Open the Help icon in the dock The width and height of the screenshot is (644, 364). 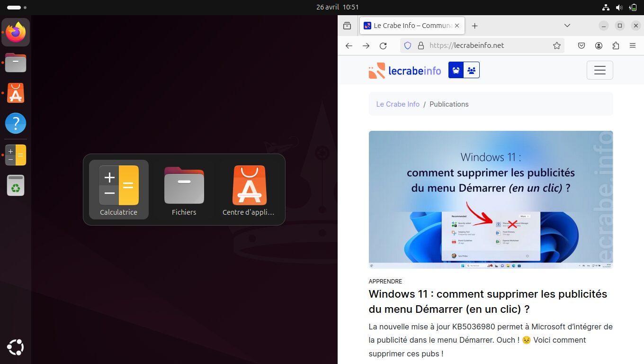[16, 124]
